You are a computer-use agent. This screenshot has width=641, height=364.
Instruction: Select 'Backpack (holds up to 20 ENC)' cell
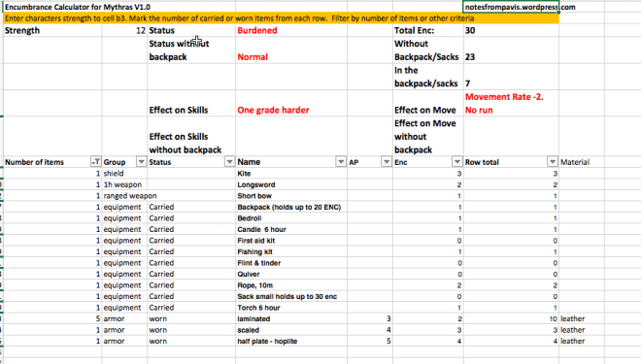coord(291,207)
